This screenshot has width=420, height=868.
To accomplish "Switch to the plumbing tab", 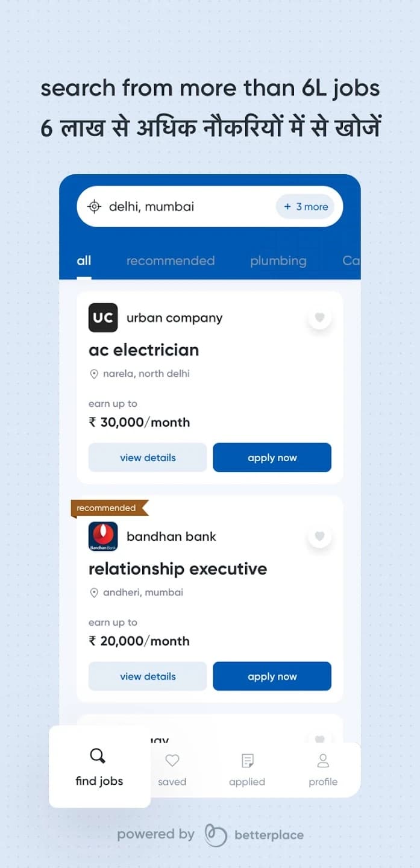I will 278,261.
